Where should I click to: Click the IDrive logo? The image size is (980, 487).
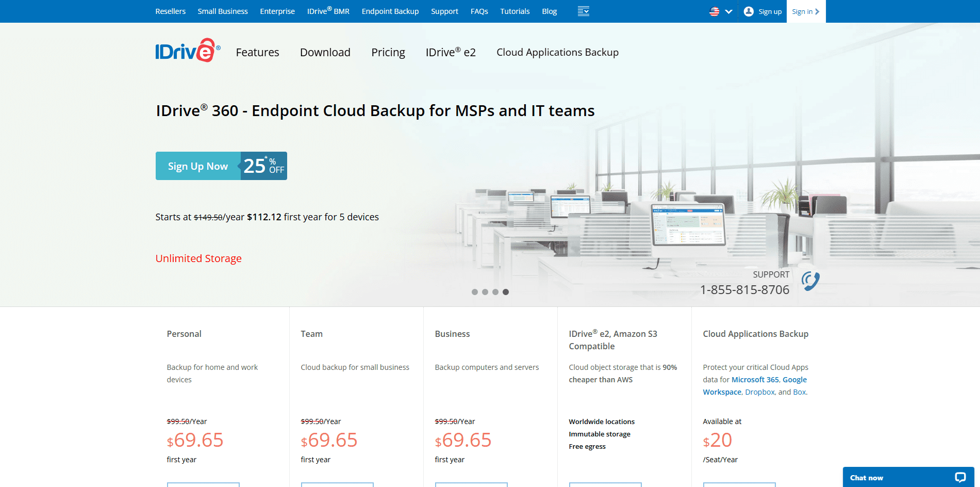188,51
